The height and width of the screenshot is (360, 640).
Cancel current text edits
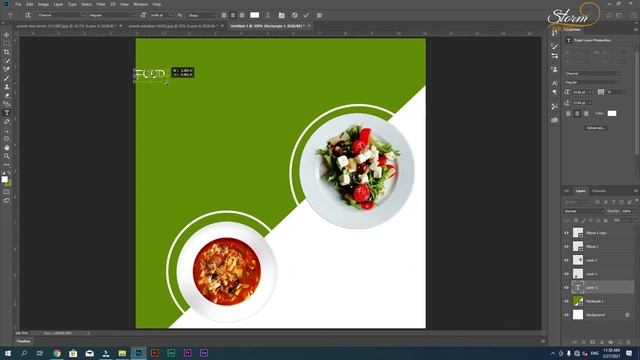295,16
